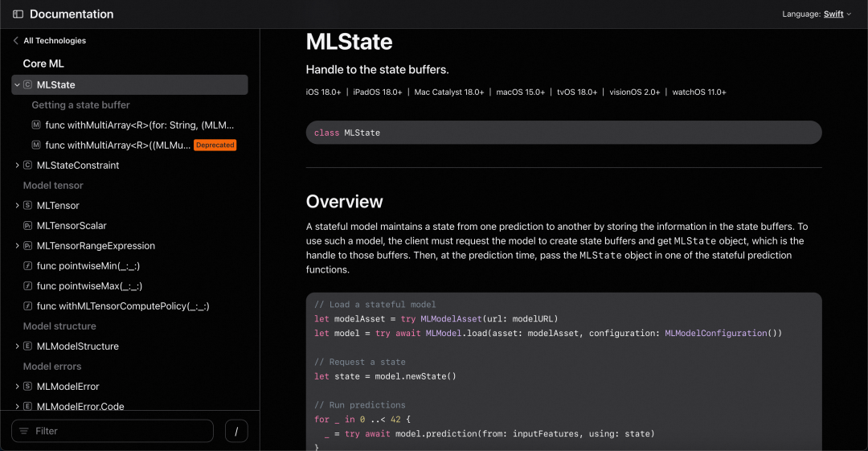Open MLModelConfiguration link in code sample
This screenshot has height=451, width=868.
tap(716, 333)
